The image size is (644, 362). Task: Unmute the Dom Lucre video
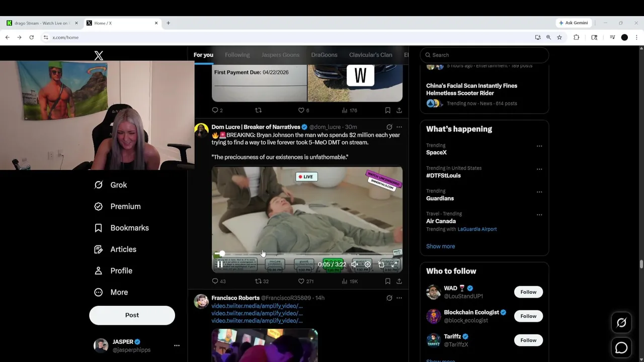click(354, 264)
